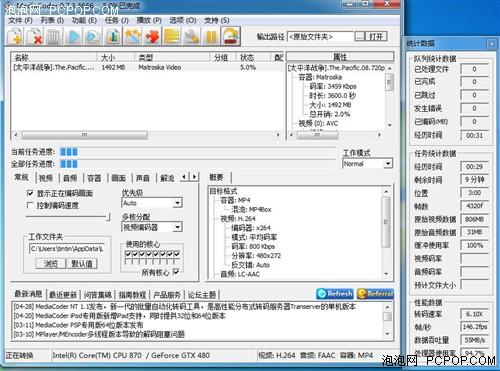Click the last highlighted toolbar icon
Image resolution: width=500 pixels, height=371 pixels.
point(231,36)
